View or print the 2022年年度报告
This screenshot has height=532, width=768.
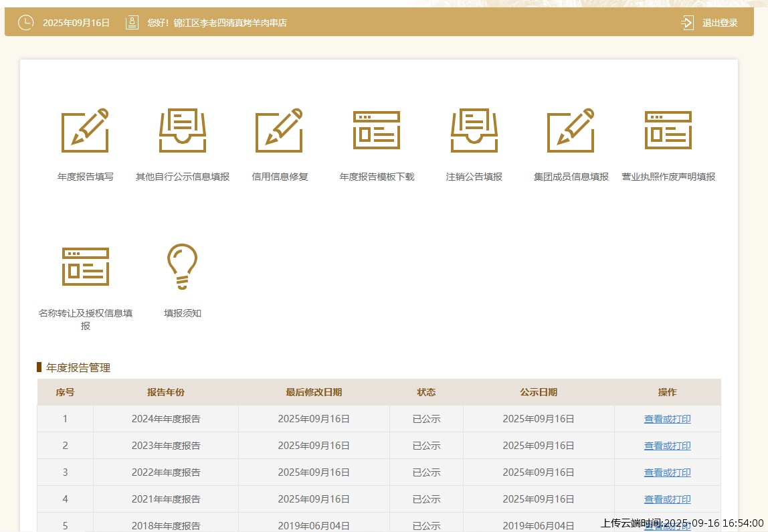point(667,472)
